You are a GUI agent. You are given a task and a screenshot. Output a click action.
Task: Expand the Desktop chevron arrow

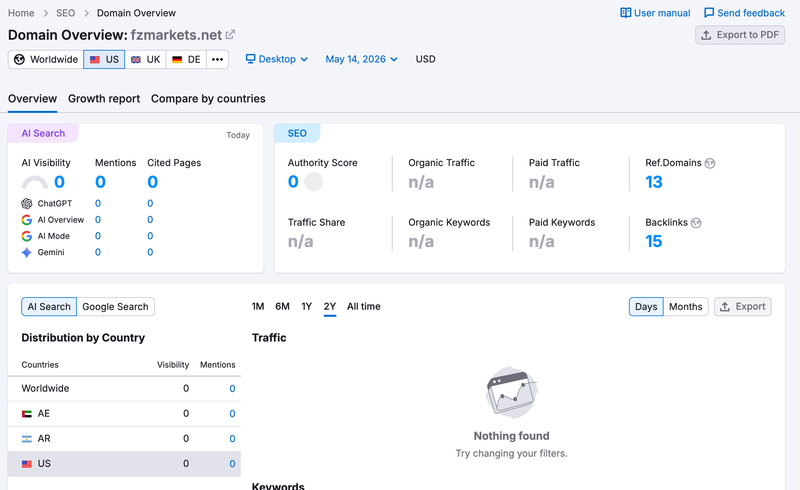[x=304, y=59]
